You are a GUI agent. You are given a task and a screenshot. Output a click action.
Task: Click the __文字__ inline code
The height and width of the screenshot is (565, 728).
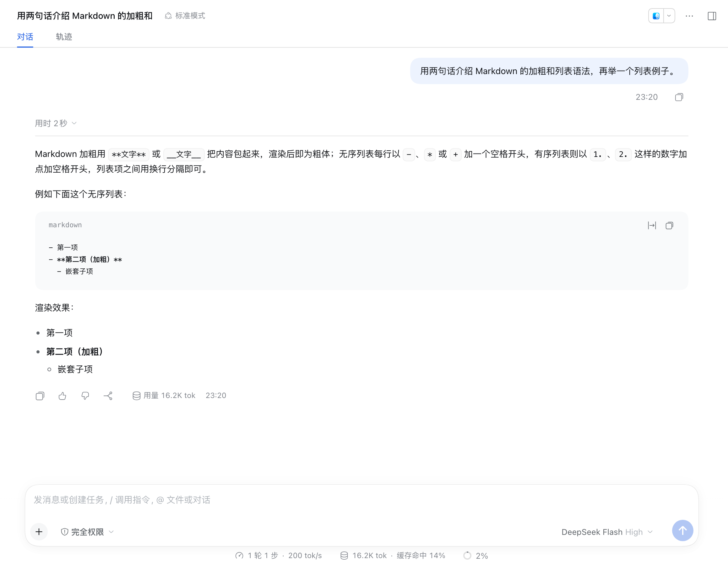(184, 154)
